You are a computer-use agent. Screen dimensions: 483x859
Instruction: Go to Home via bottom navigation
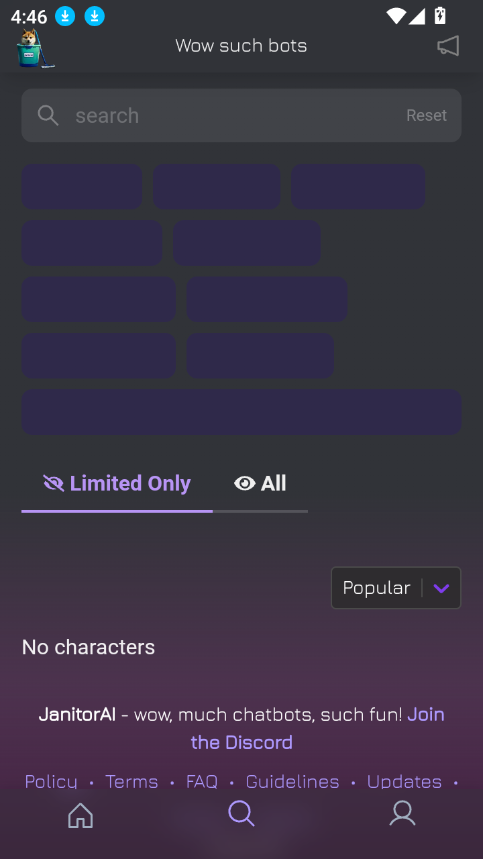[x=80, y=815]
